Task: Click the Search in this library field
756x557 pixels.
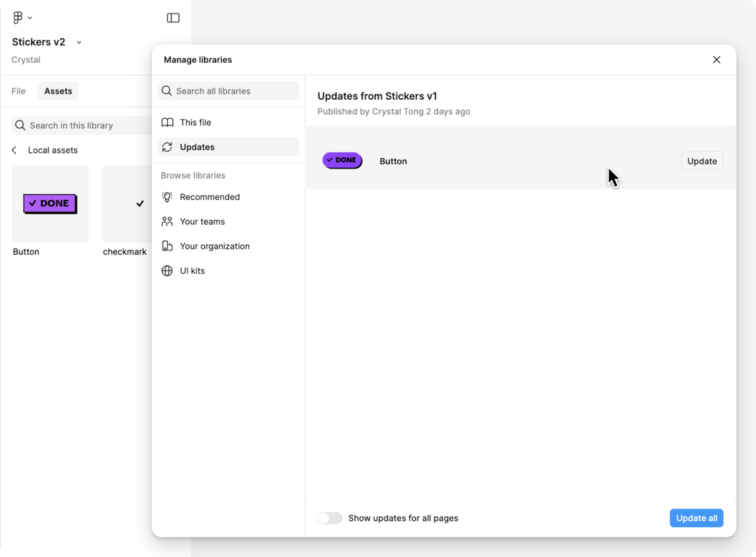Action: 81,126
